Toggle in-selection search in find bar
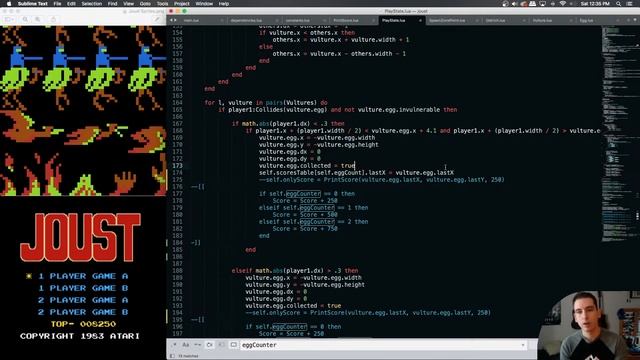Viewport: 640px width, 360px height. tap(221, 345)
